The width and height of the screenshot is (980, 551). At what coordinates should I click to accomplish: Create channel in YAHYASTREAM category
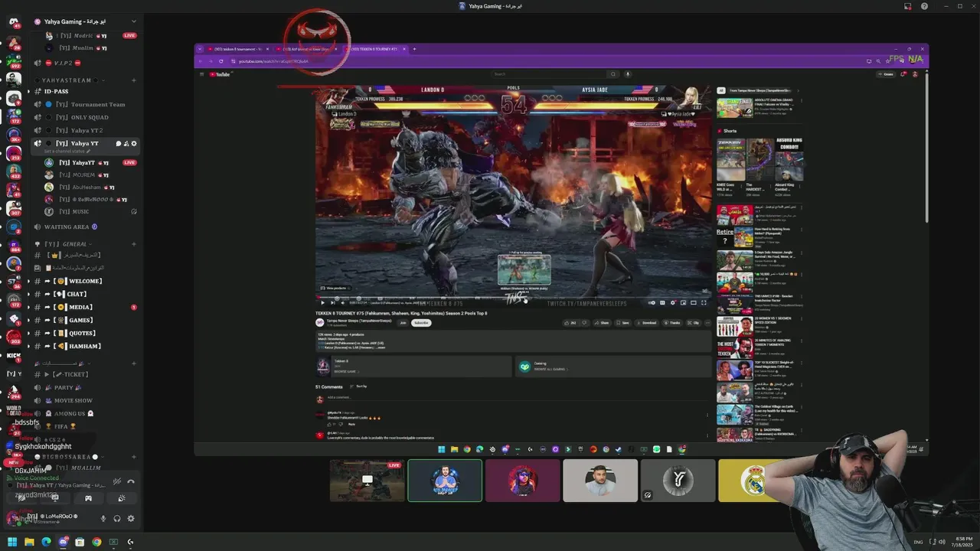pos(134,80)
